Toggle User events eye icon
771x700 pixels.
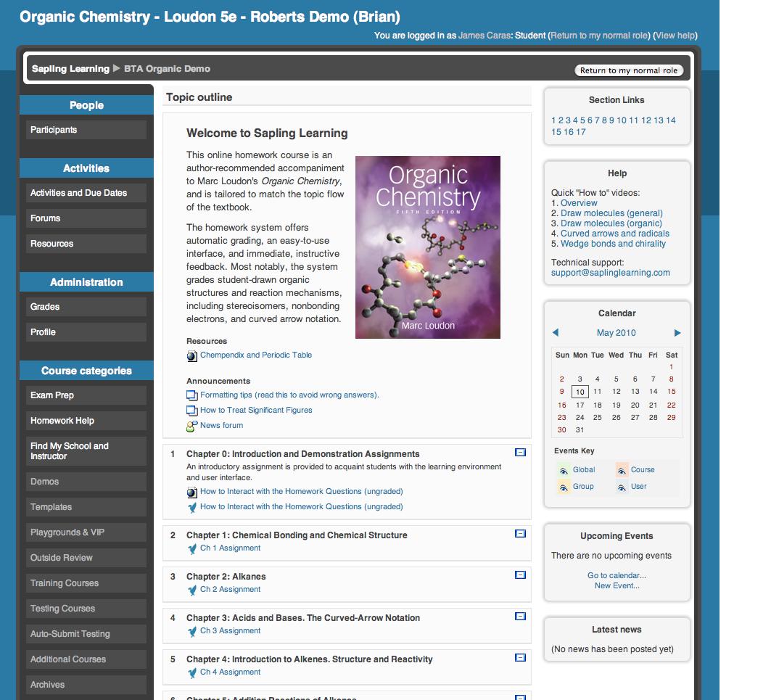(x=622, y=487)
